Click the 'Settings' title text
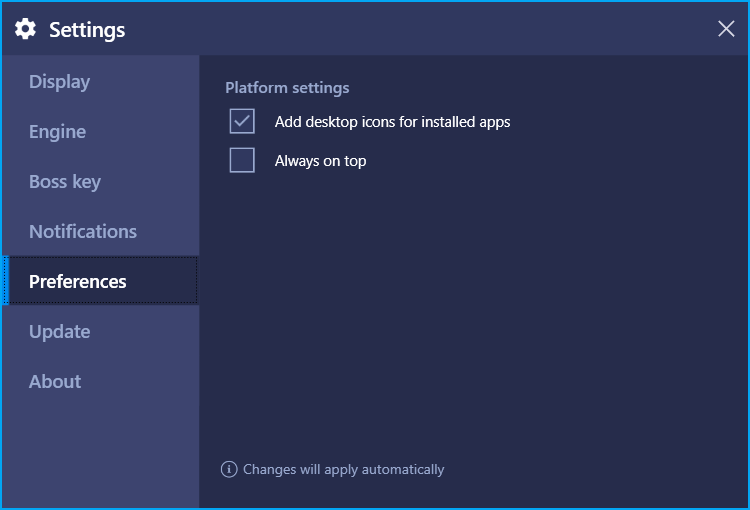750x510 pixels. 87,30
